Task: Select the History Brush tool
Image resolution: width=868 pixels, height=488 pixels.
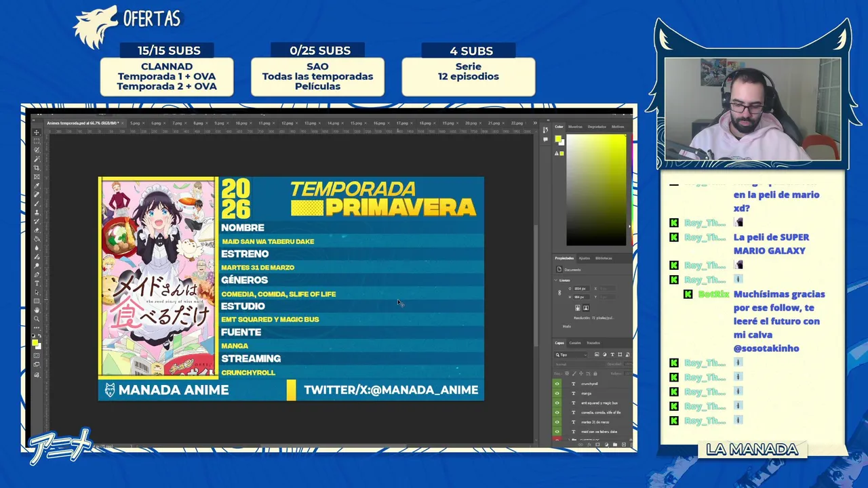Action: coord(37,222)
